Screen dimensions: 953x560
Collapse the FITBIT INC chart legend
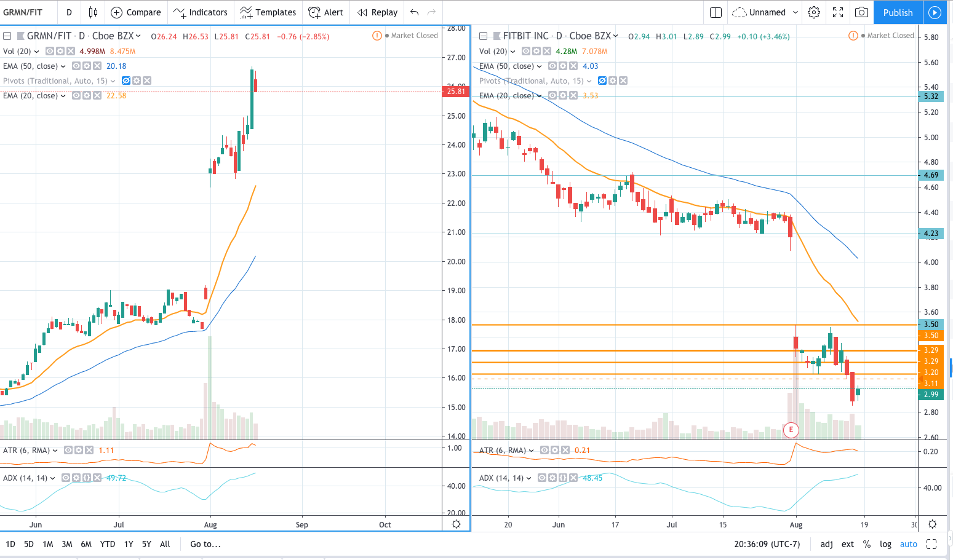484,36
